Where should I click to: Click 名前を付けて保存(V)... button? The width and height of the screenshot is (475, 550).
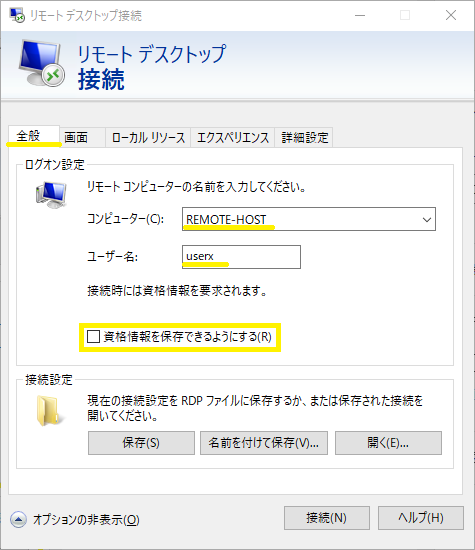click(x=264, y=443)
